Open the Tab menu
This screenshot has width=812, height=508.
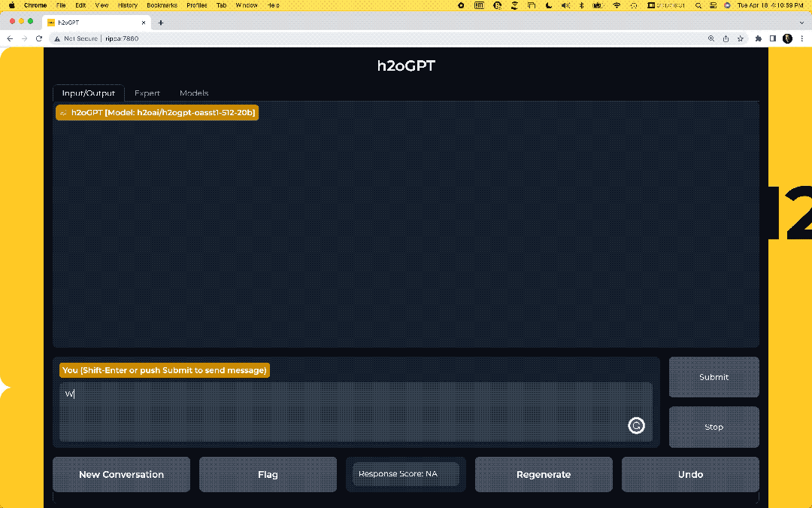click(x=221, y=5)
